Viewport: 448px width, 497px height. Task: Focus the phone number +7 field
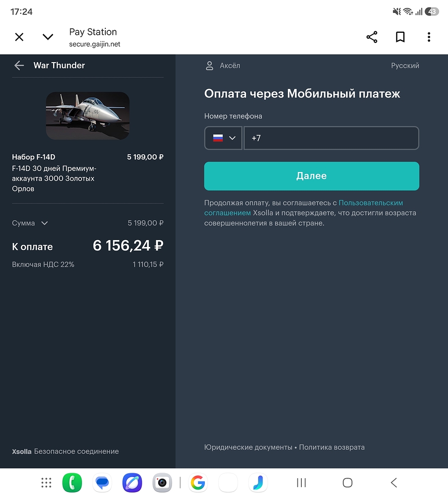pos(331,138)
